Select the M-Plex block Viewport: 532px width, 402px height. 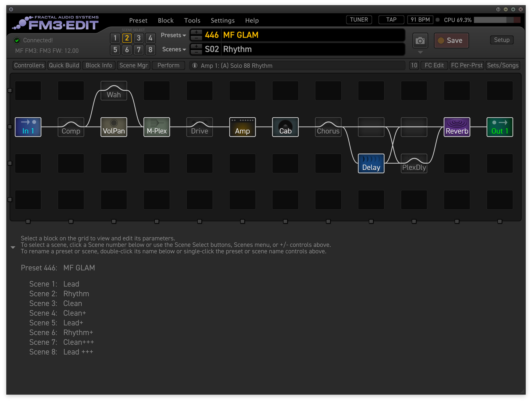point(157,127)
